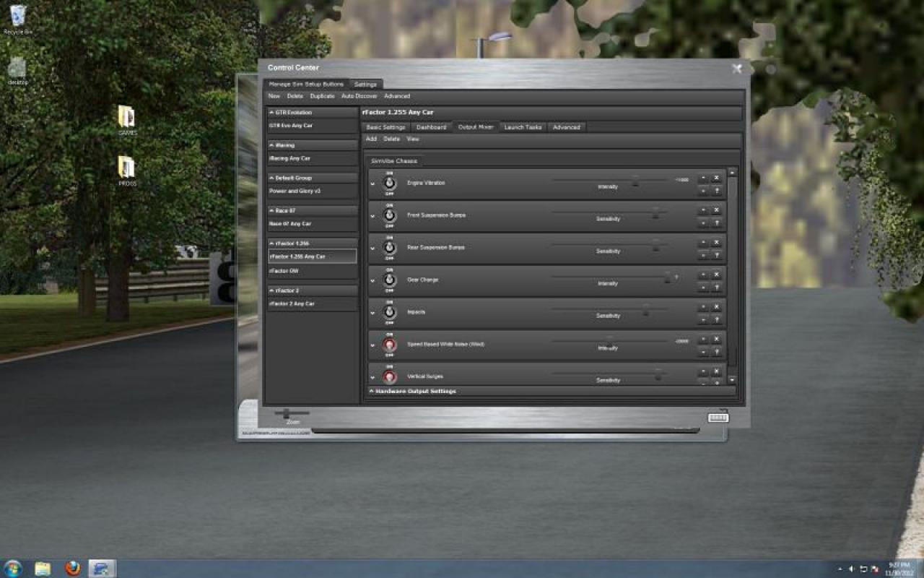
Task: Delete the Impacts effect with its X icon
Action: click(x=716, y=307)
